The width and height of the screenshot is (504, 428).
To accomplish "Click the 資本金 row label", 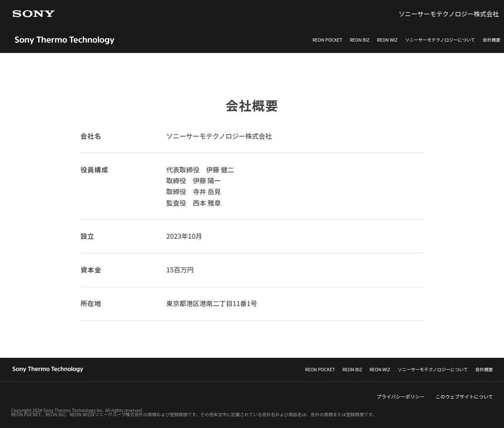I will [x=91, y=270].
